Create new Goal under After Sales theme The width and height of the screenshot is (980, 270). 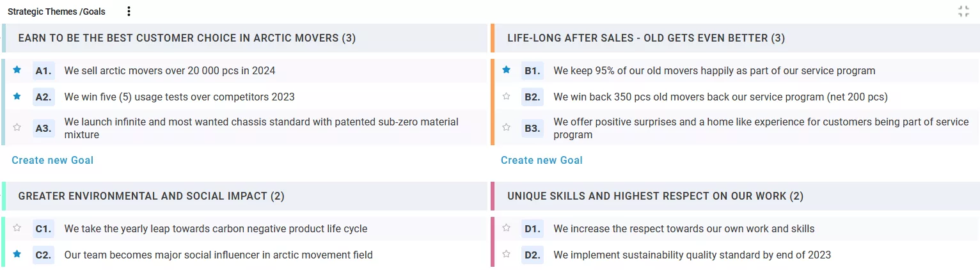point(542,160)
